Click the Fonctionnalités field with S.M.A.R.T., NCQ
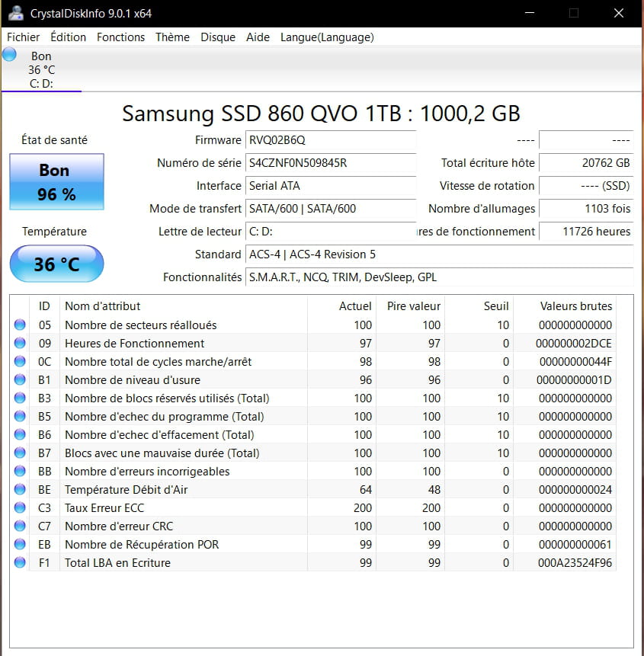Screen dimensions: 644x656 coord(440,277)
